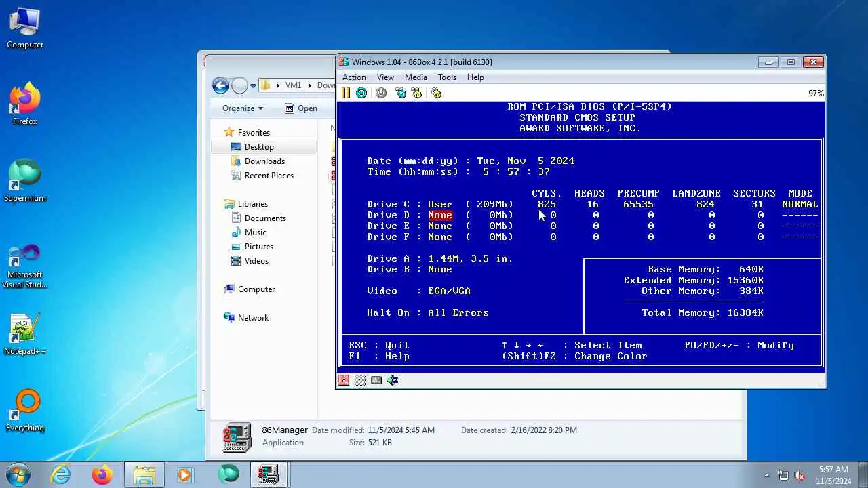Open the Help menu in 86Box
The image size is (868, 488).
coord(475,77)
